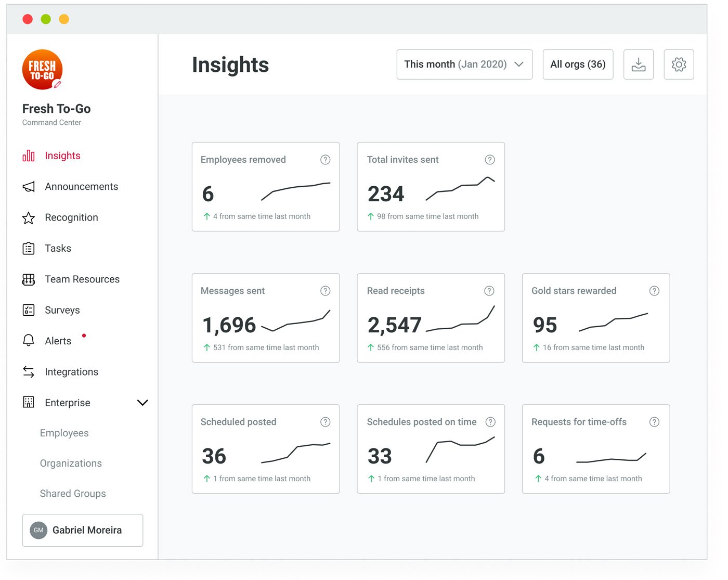Viewport: 728px width, 580px height.
Task: Click the Tasks clipboard icon
Action: (x=28, y=248)
